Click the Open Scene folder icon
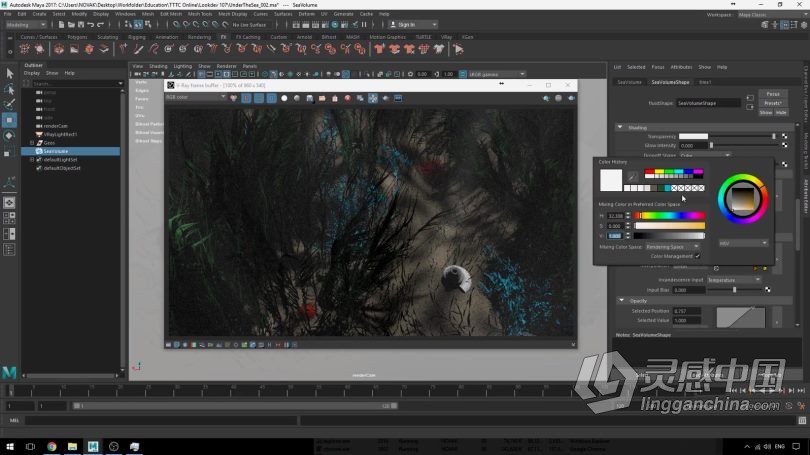 click(x=71, y=24)
